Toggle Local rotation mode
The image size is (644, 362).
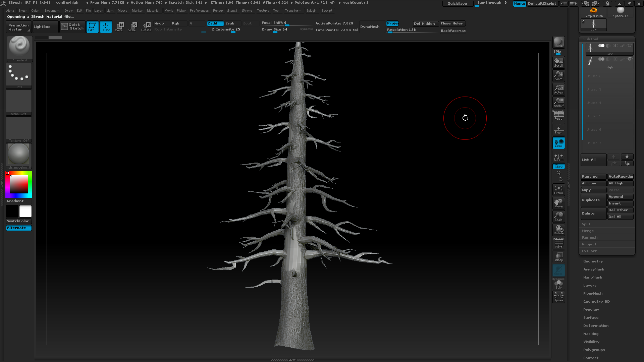[558, 143]
